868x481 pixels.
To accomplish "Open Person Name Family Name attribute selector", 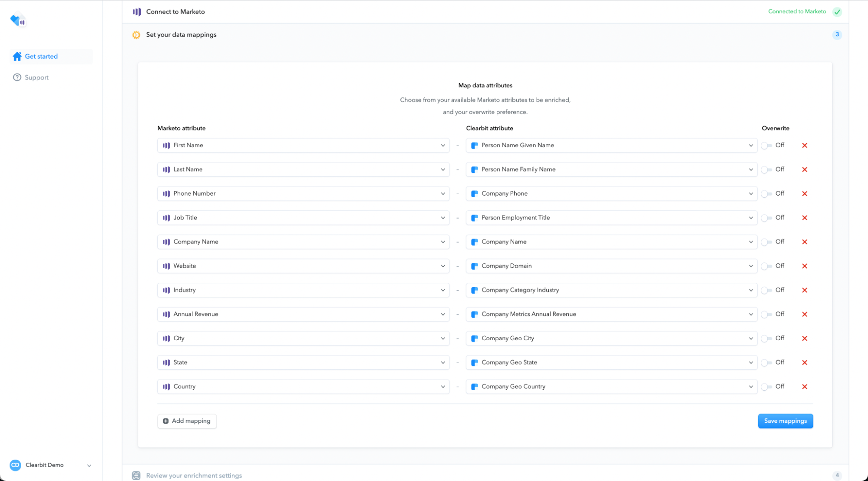I will point(611,169).
